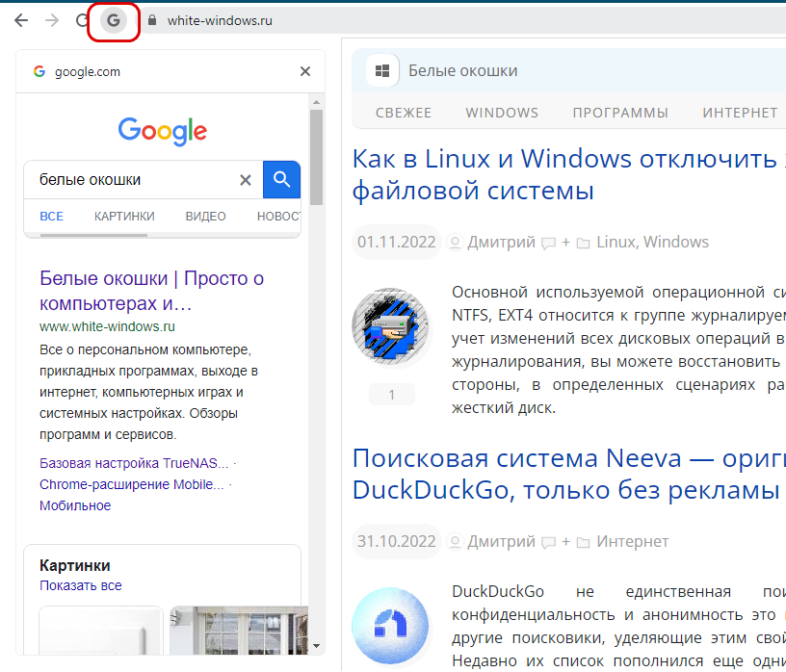Screen dimensions: 786x672
Task: View site security via the padlock icon
Action: [152, 20]
